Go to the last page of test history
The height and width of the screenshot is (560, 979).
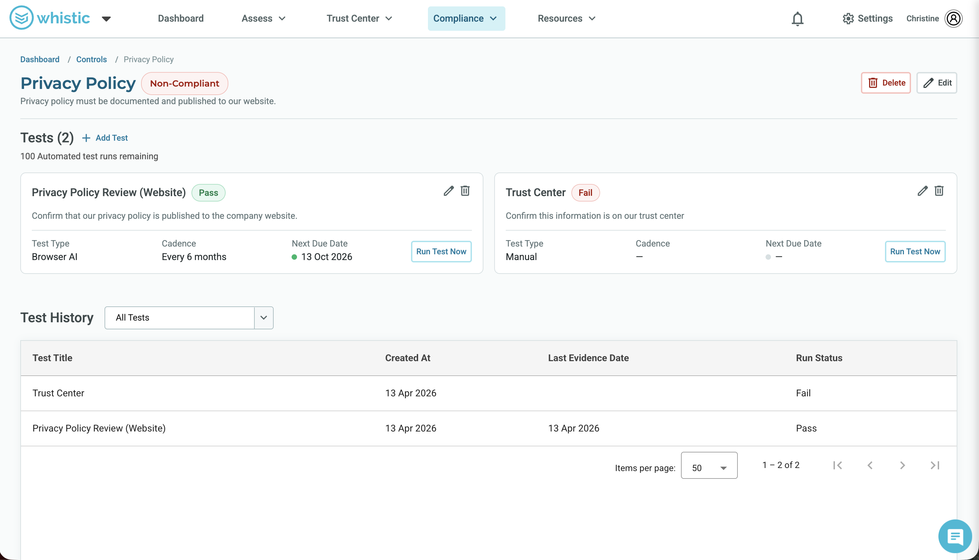935,465
